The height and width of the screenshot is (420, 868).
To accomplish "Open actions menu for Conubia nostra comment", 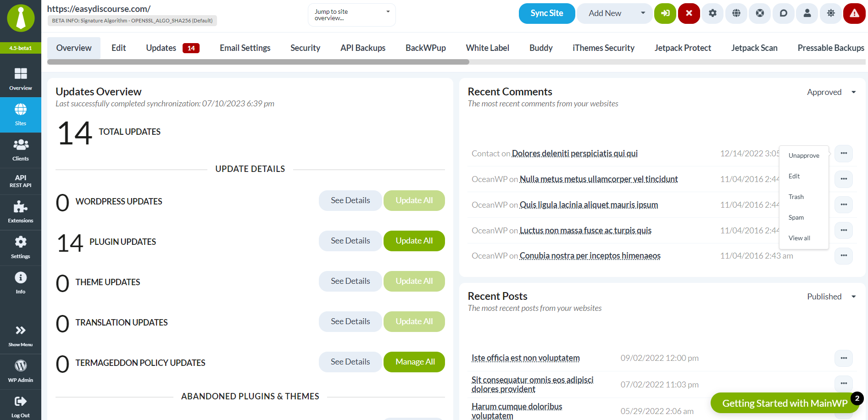I will click(844, 255).
